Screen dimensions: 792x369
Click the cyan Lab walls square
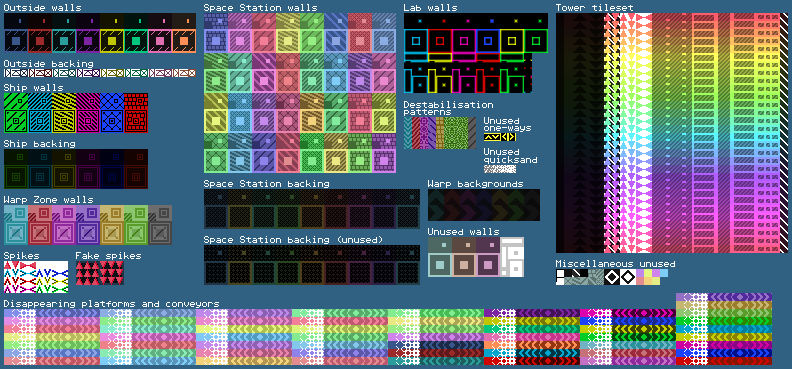point(416,41)
